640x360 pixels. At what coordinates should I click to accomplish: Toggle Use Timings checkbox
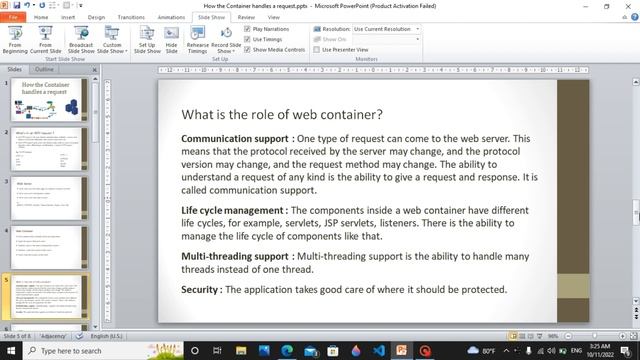(247, 39)
